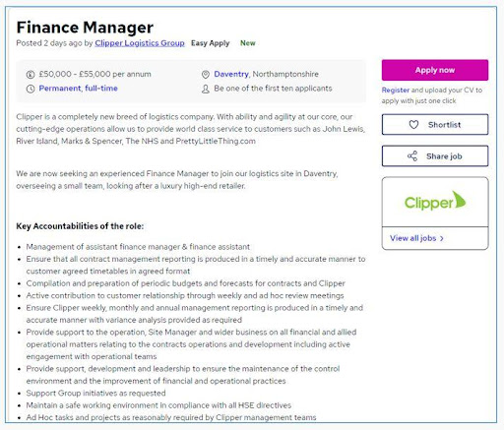Screen dimensions: 504x430
Task: Click the Northamptonshire text
Action: pyautogui.click(x=285, y=74)
